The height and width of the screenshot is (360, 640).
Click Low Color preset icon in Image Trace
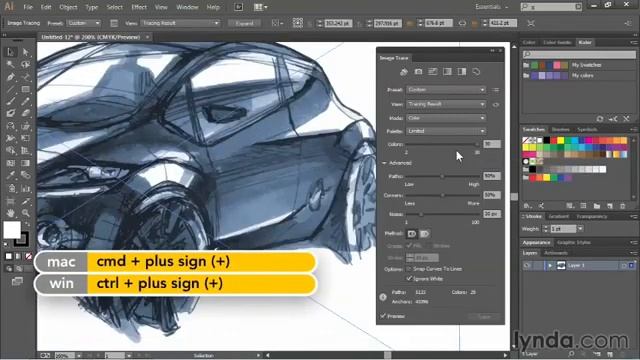point(433,72)
